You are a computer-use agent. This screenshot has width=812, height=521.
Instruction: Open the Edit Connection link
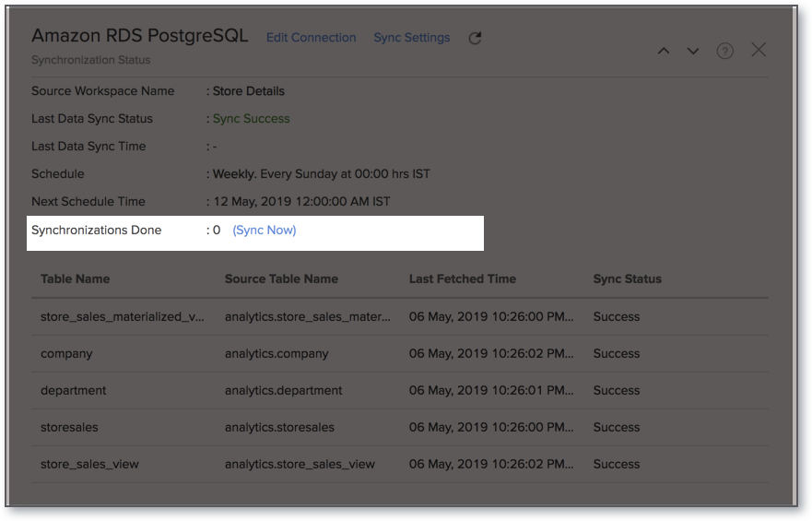tap(312, 38)
